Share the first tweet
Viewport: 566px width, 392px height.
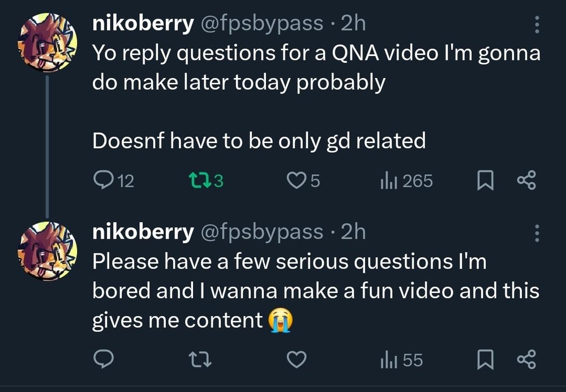coord(526,181)
